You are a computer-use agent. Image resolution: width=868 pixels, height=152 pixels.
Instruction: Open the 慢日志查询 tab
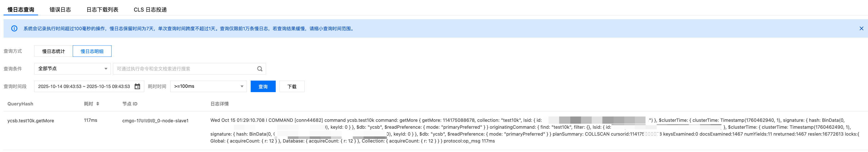coord(21,10)
